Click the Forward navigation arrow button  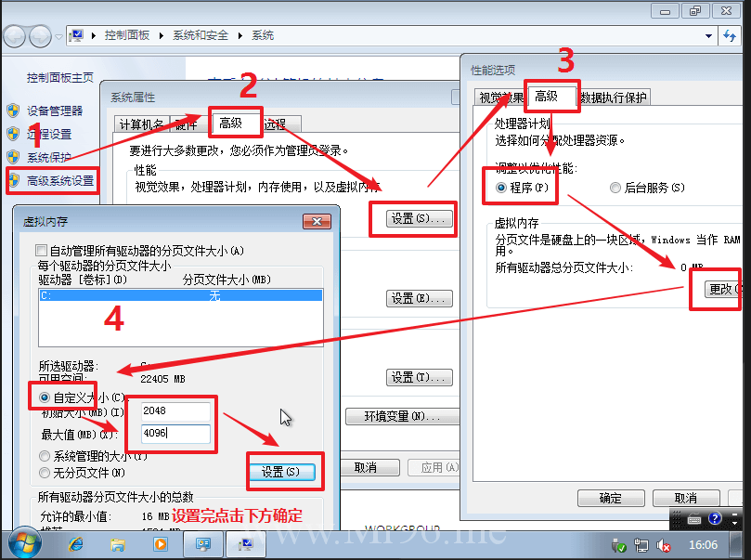40,36
